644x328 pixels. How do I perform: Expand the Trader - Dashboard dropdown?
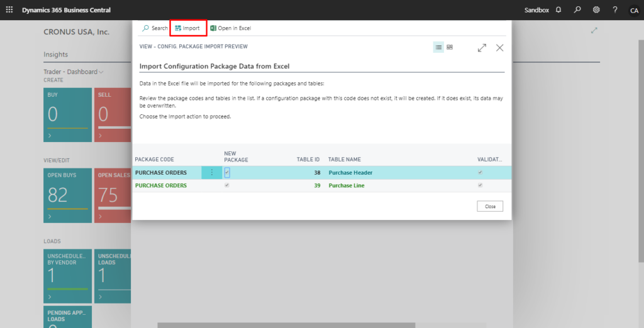click(74, 72)
